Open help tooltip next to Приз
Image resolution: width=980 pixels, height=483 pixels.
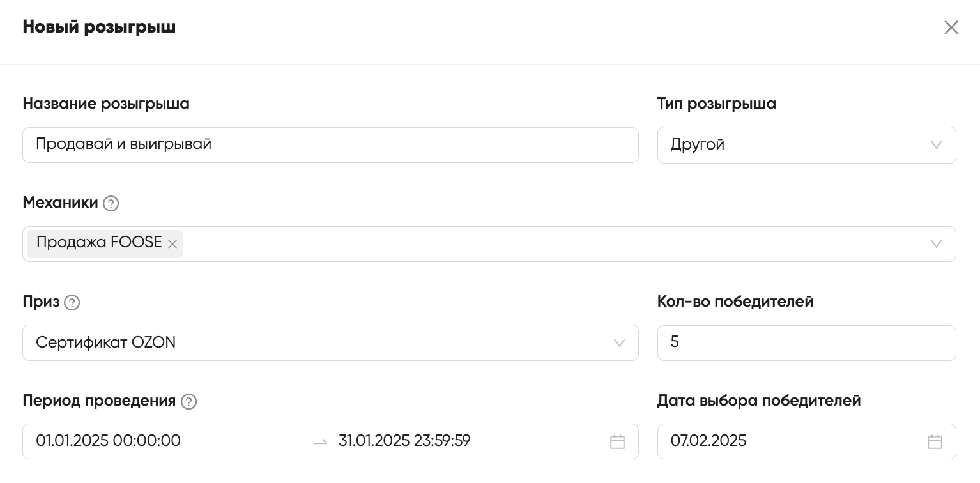click(x=72, y=302)
